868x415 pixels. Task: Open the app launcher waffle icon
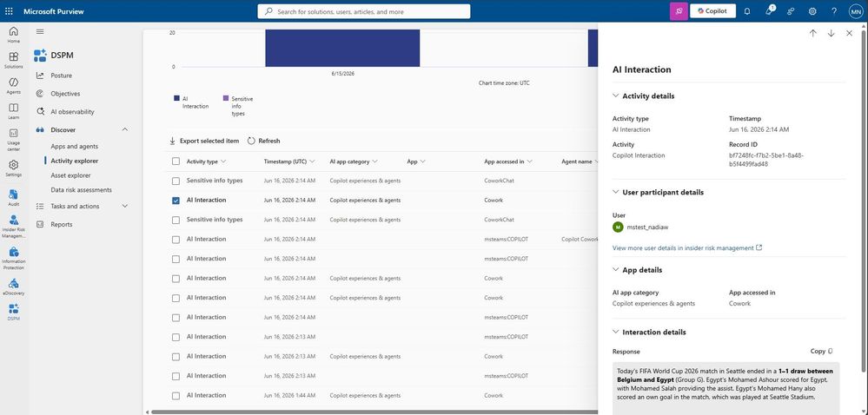pyautogui.click(x=9, y=11)
